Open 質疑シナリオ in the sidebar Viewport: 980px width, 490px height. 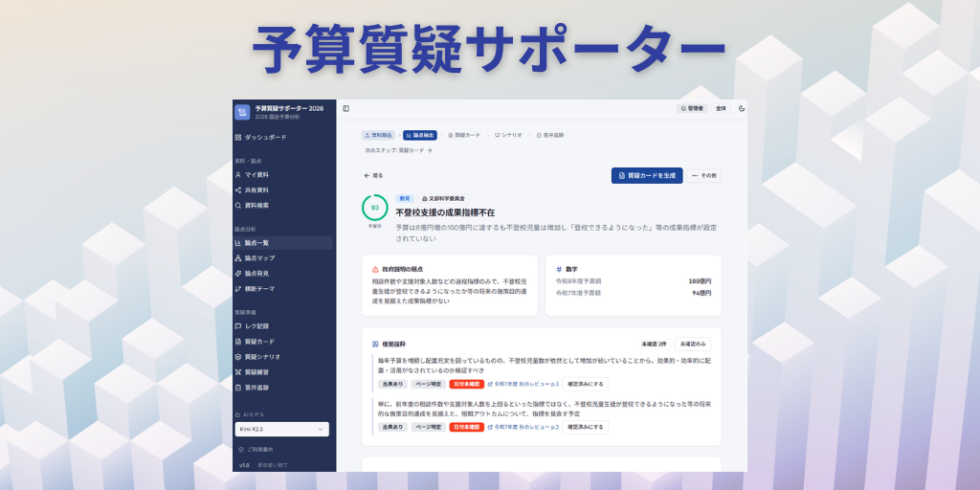pyautogui.click(x=262, y=357)
